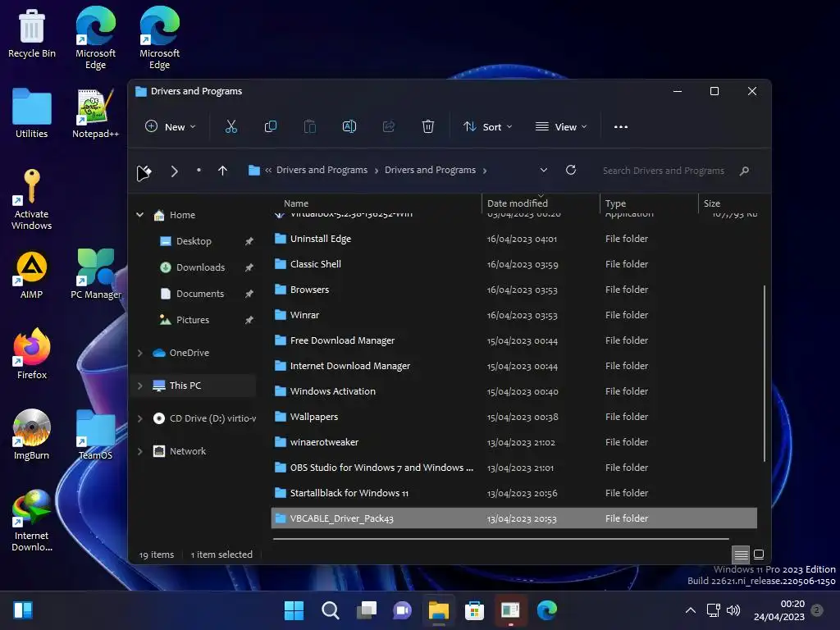
Task: Expand the OneDrive tree node
Action: [139, 353]
